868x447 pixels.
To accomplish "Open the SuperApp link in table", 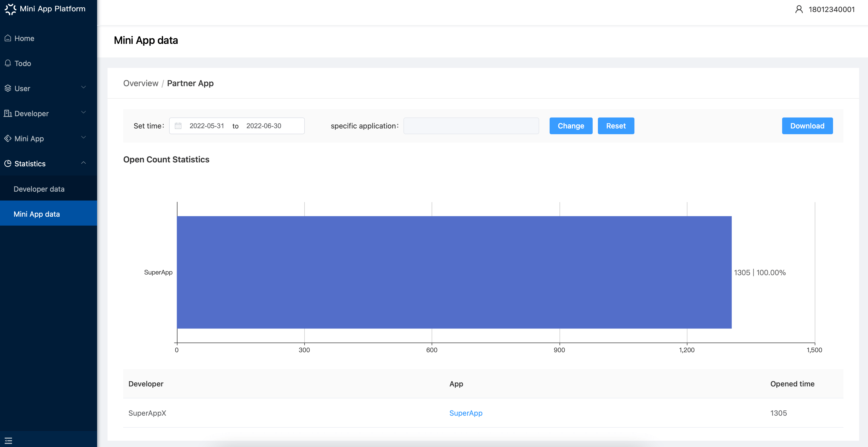I will pos(466,413).
